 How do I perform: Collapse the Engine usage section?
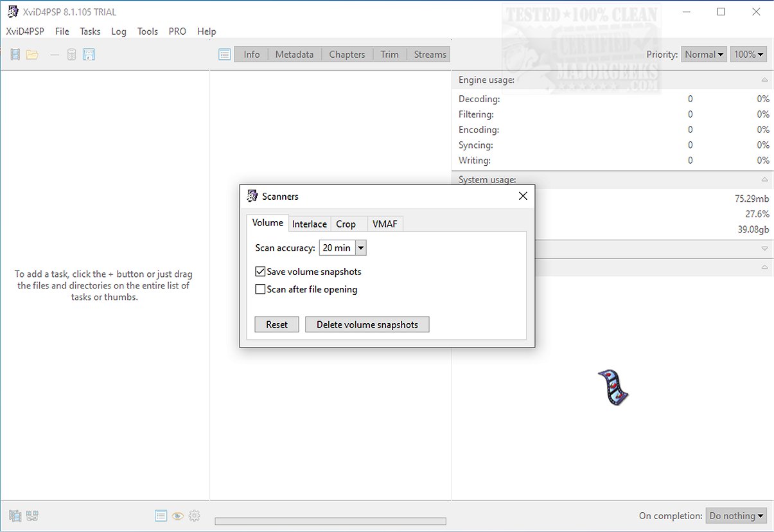pos(764,80)
